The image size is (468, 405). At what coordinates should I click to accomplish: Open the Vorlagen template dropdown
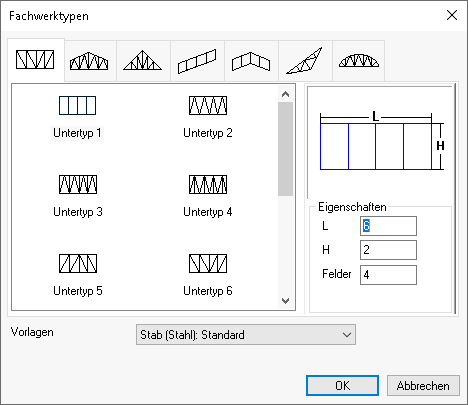246,335
